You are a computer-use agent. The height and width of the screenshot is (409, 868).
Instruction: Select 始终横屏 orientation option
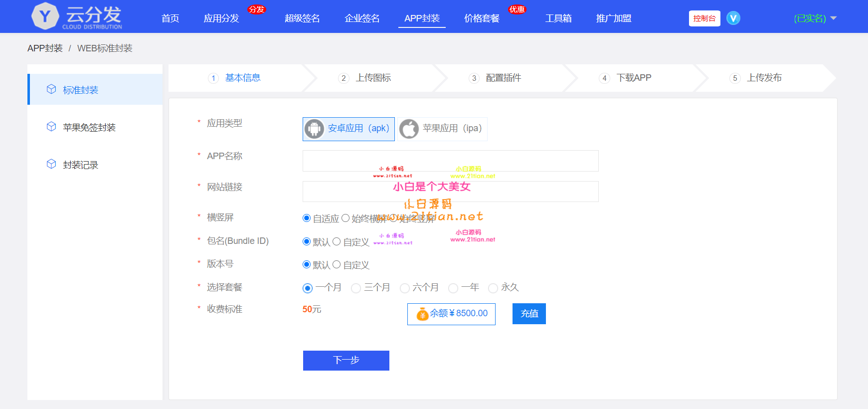[345, 218]
